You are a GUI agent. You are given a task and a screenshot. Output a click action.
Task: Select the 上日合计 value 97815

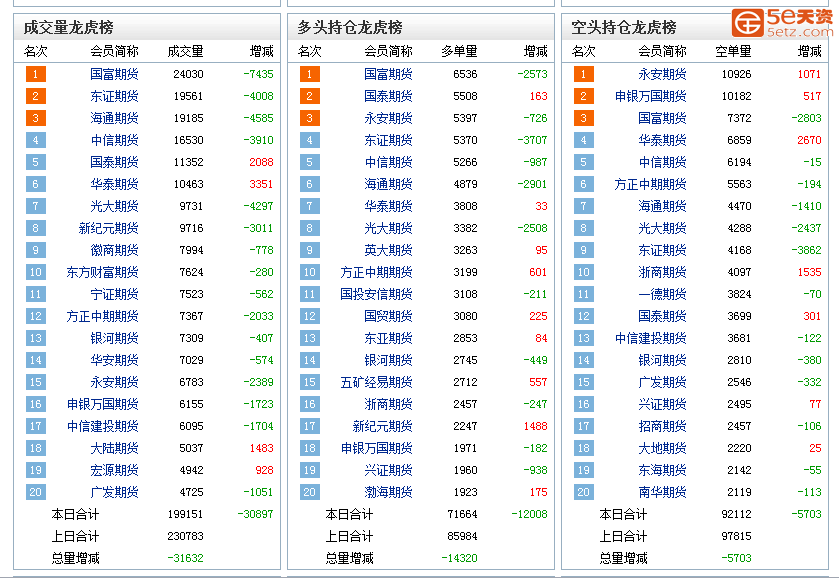[736, 536]
